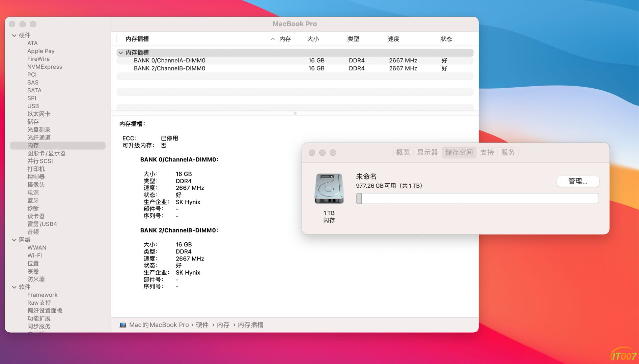The image size is (639, 364).
Task: Minimize the storage info window
Action: 322,153
